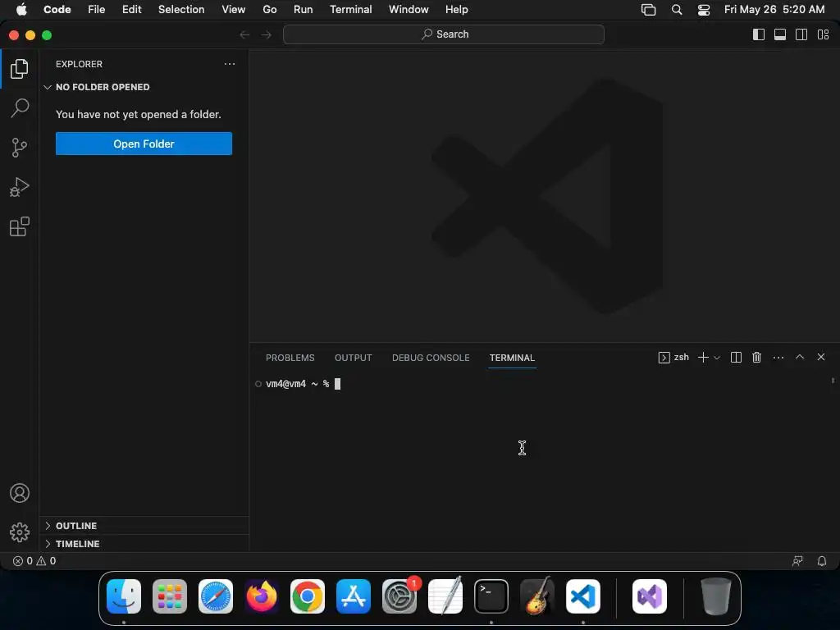Screen dimensions: 840x630
Task: Open the Terminal menu in menu bar
Action: tap(351, 10)
